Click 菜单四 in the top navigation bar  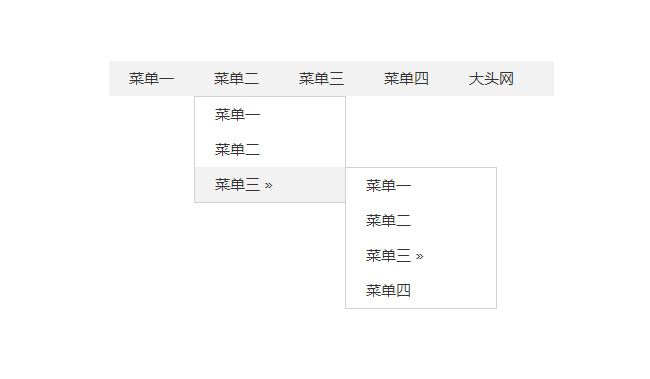pos(406,79)
